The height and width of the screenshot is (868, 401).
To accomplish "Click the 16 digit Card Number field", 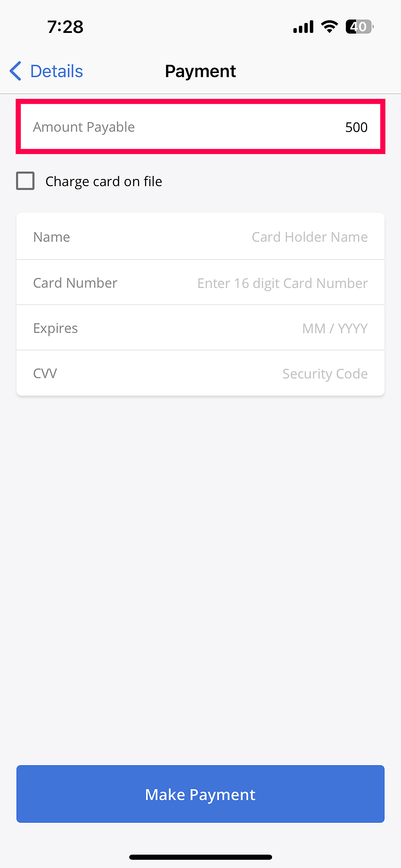I will pos(282,283).
